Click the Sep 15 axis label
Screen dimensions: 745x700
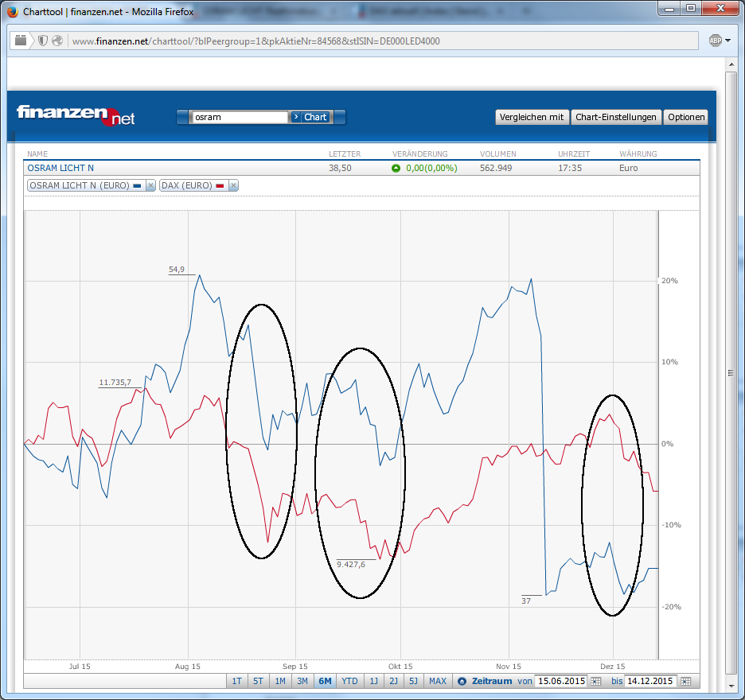(295, 667)
